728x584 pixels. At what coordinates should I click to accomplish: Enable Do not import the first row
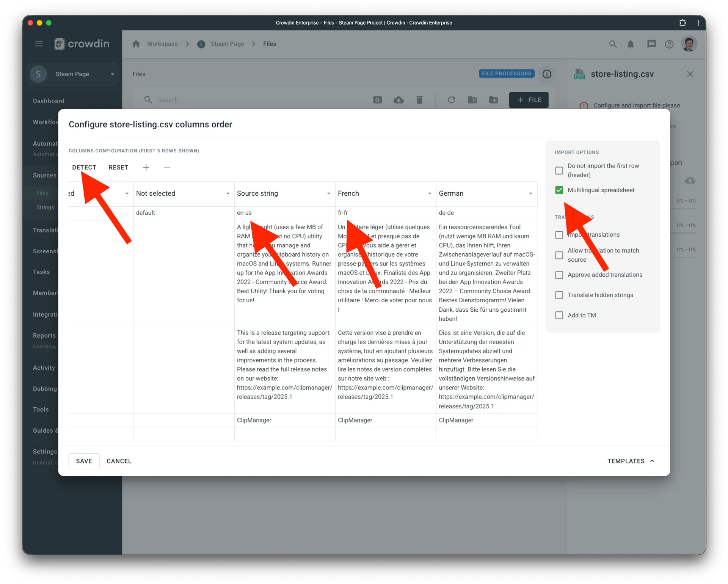click(x=559, y=170)
